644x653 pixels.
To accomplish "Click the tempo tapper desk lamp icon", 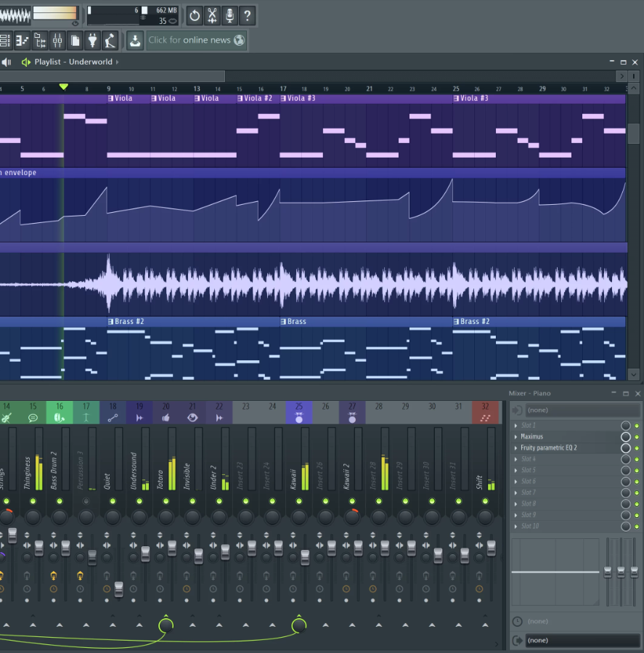I will click(110, 41).
